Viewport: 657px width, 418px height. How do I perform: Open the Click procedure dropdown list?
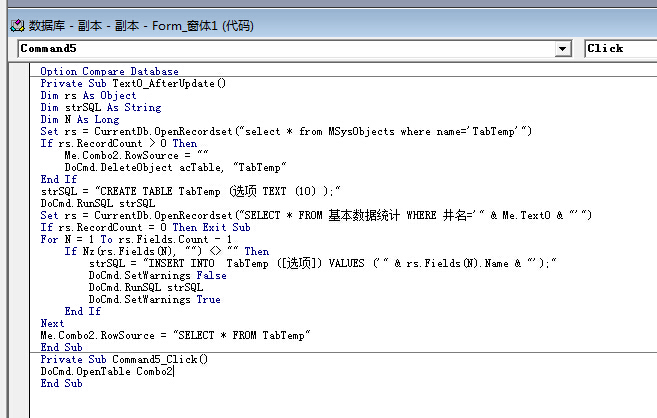point(620,48)
